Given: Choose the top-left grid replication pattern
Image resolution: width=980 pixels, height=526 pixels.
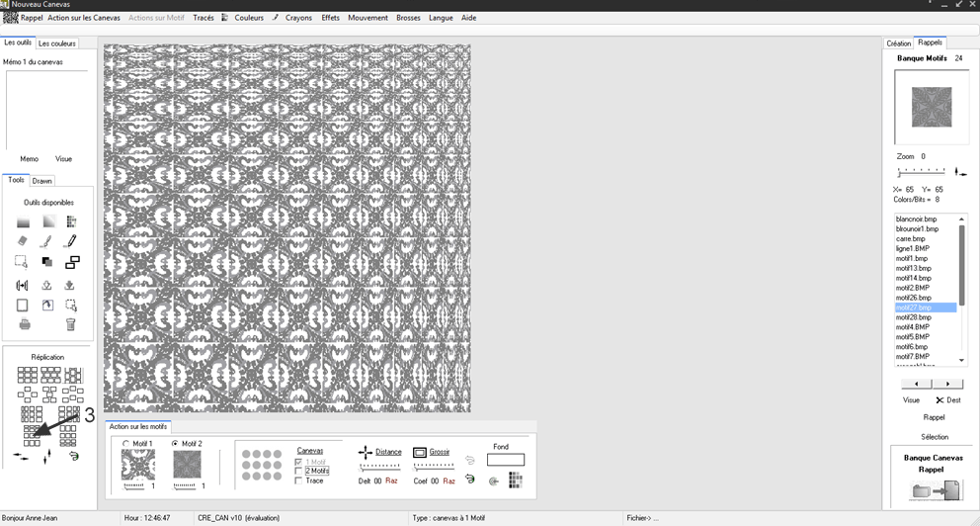Looking at the screenshot, I should tap(27, 375).
